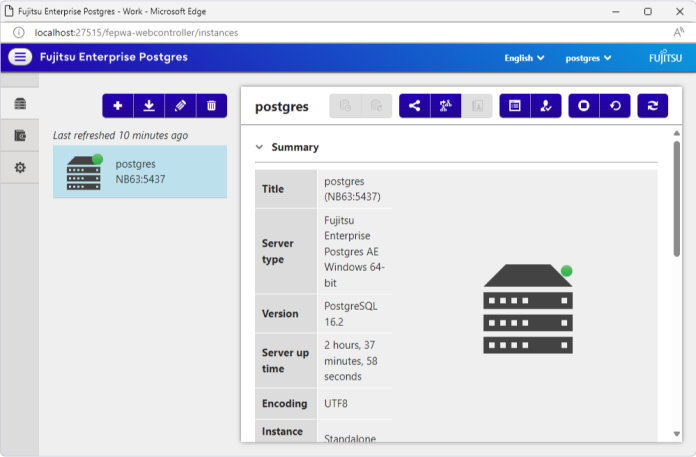
Task: Click the trash icon to delete instance
Action: pos(211,106)
